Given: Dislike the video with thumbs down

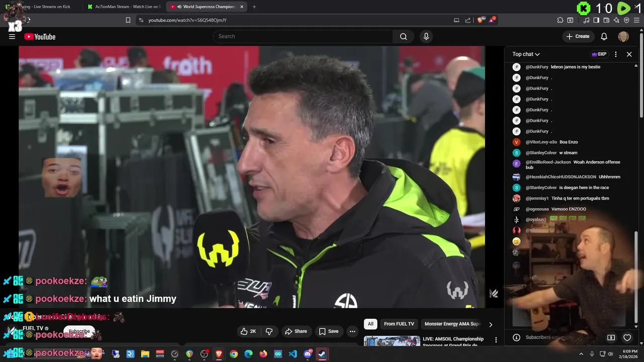Looking at the screenshot, I should tap(269, 331).
